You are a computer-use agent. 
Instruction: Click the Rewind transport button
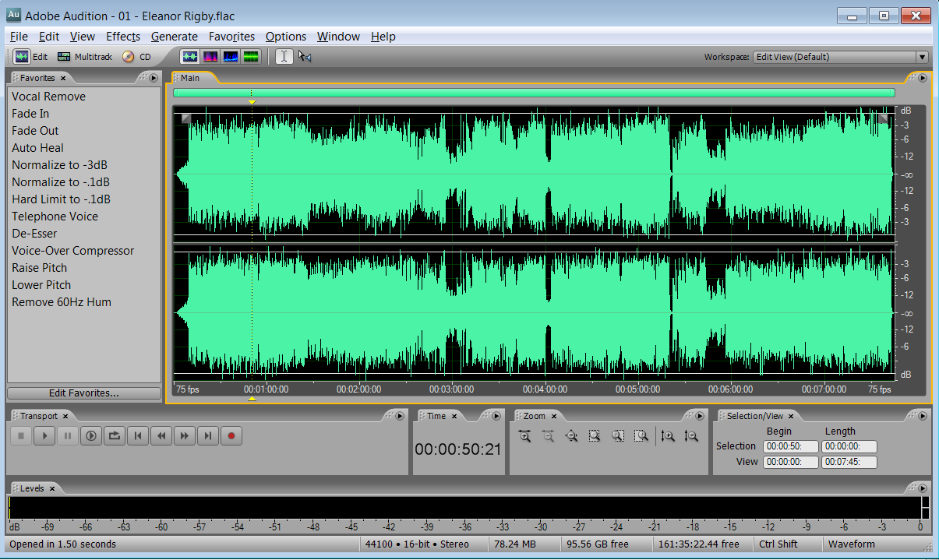coord(161,436)
